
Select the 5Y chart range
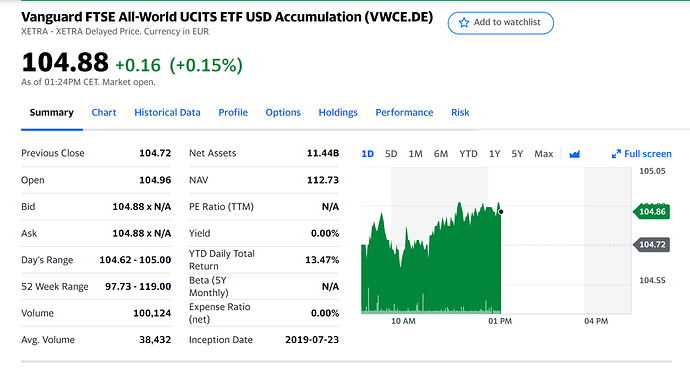tap(517, 154)
